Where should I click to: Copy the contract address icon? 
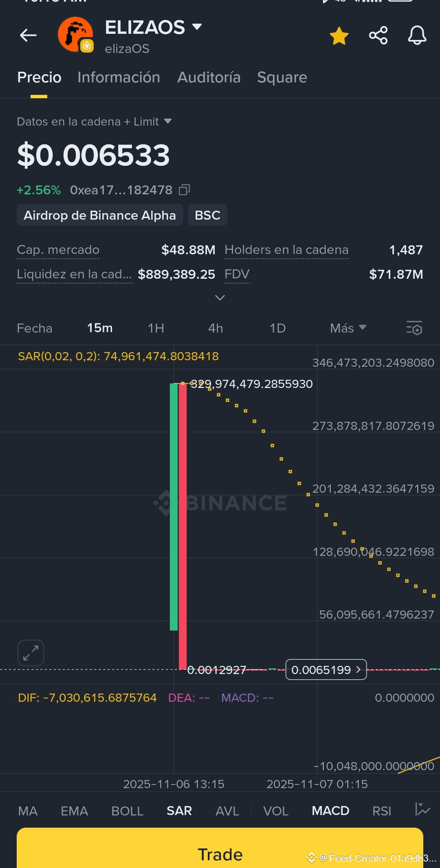point(185,190)
